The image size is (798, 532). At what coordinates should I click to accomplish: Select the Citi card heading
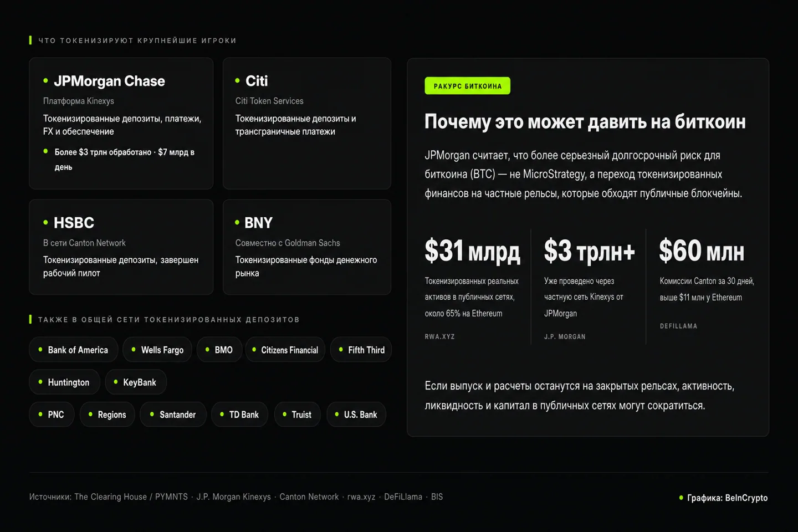tap(257, 81)
